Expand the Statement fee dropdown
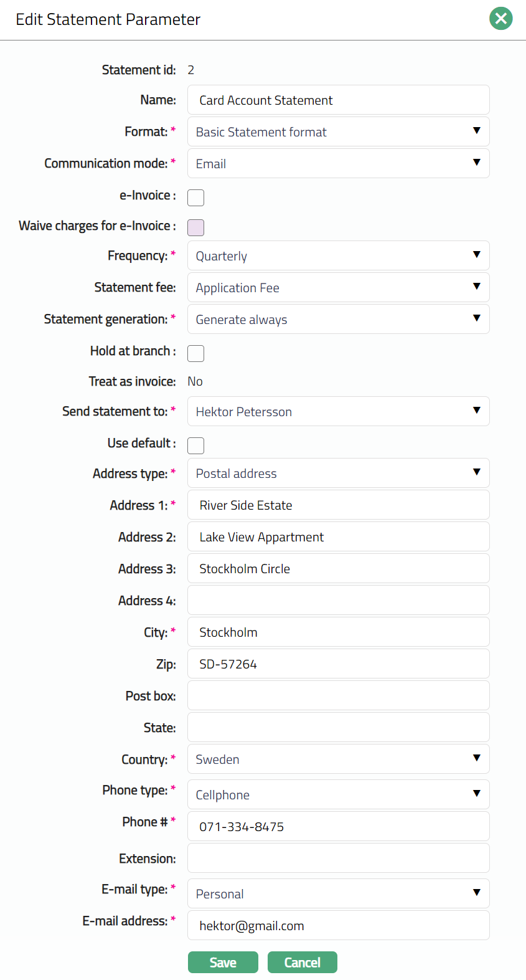 pyautogui.click(x=338, y=288)
